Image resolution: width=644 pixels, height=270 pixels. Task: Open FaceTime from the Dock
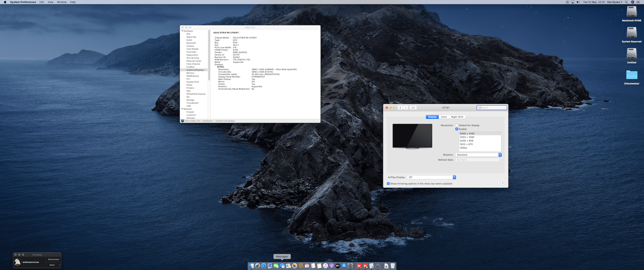[x=276, y=266]
